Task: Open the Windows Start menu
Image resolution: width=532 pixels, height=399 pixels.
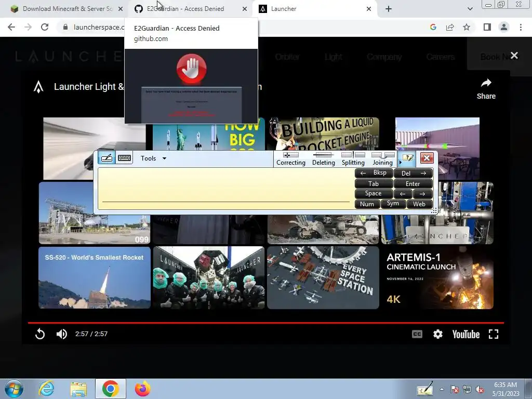Action: pyautogui.click(x=14, y=389)
